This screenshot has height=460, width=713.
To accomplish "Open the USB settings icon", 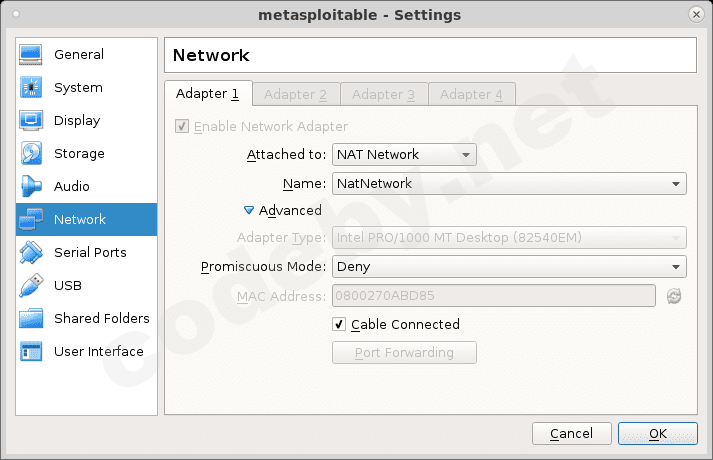I will 31,286.
